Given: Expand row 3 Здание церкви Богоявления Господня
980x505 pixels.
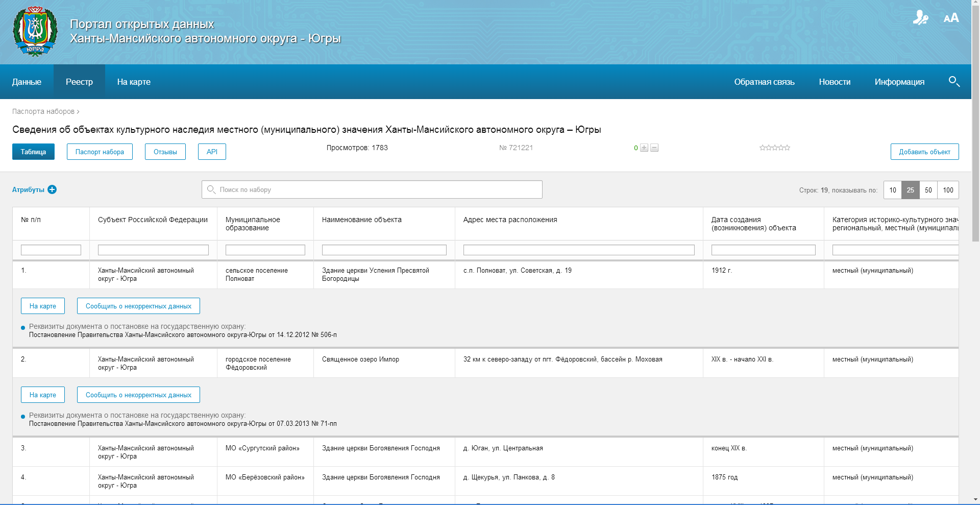Looking at the screenshot, I should (380, 448).
